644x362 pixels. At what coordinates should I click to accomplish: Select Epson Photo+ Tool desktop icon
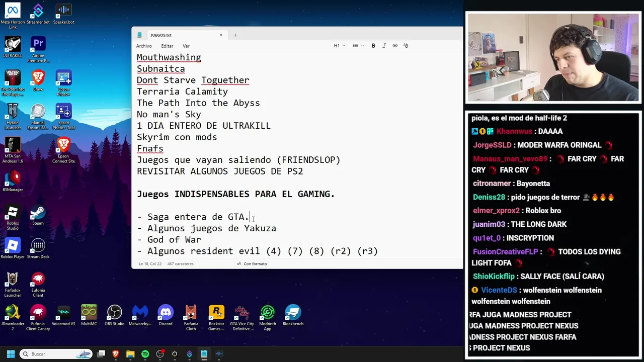click(63, 117)
